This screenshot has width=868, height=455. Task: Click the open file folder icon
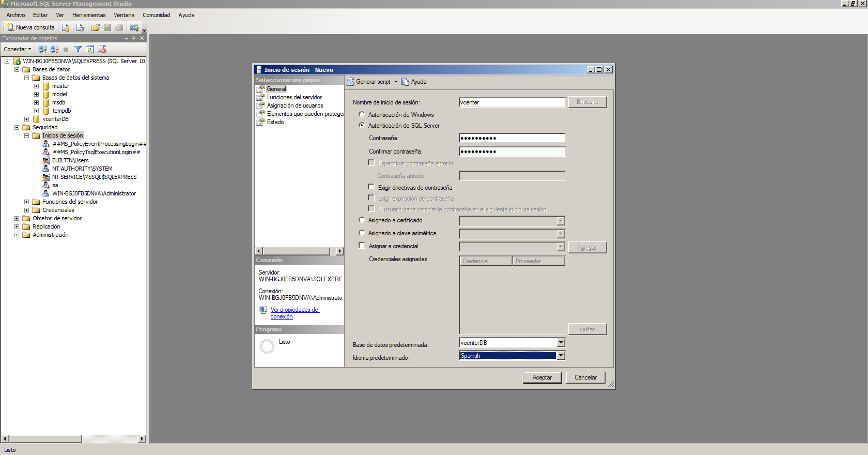pos(96,27)
